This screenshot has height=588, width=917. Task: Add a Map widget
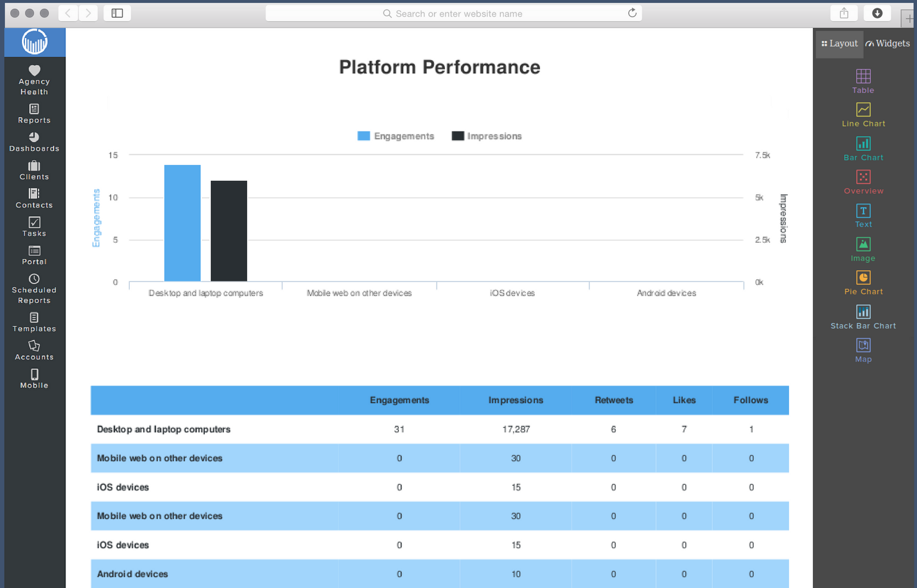[x=863, y=351]
